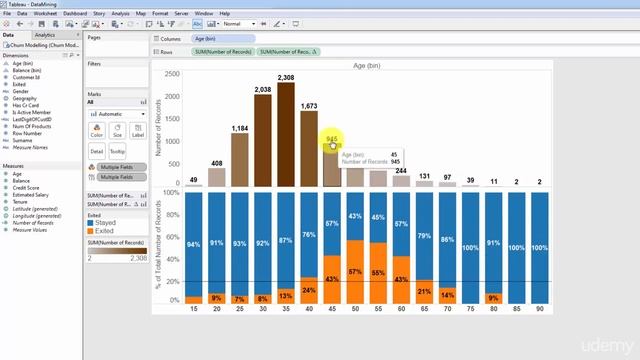This screenshot has width=640, height=360.
Task: Click the color Multiple Fields pill
Action: pos(122,167)
